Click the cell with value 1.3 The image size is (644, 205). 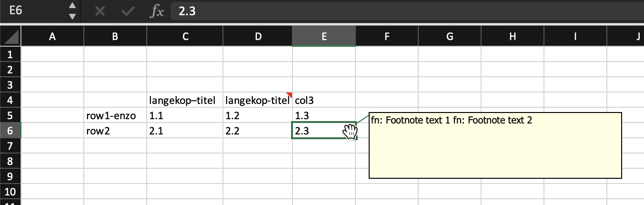tap(324, 115)
